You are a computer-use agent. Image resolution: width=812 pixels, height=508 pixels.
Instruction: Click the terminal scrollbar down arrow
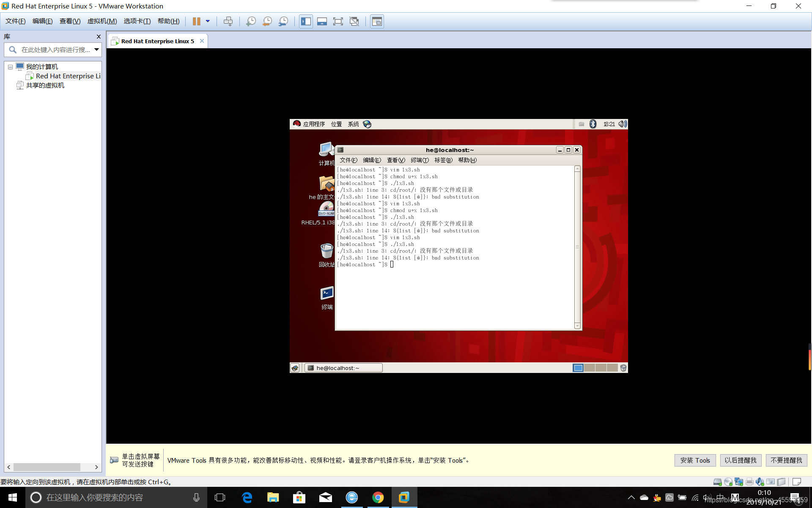(x=577, y=326)
